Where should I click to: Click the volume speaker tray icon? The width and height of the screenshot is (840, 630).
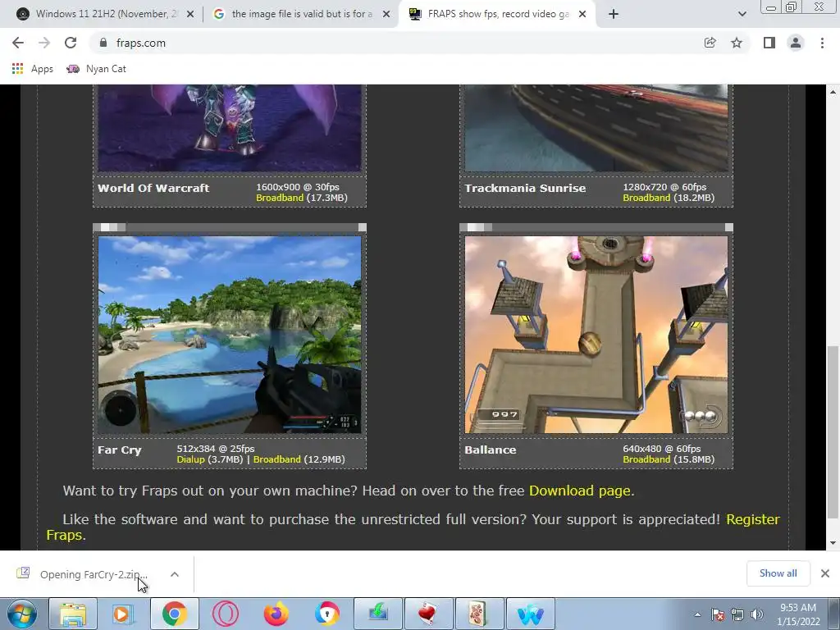[x=757, y=614]
